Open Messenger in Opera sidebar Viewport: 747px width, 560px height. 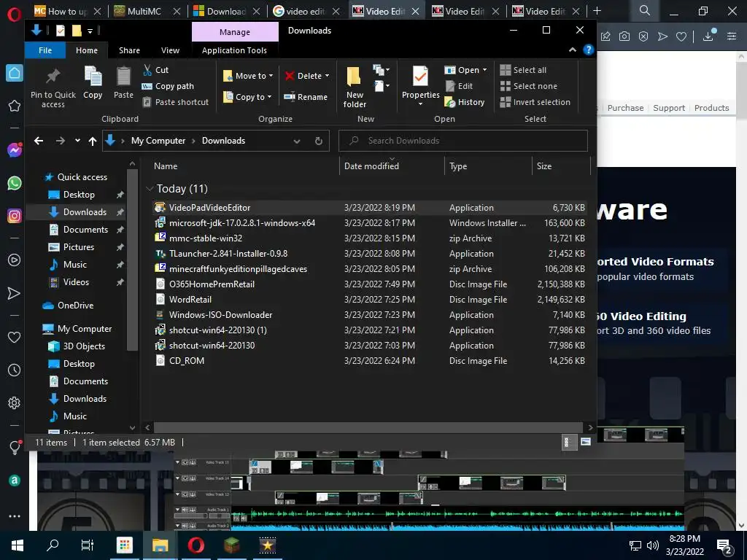[x=15, y=150]
